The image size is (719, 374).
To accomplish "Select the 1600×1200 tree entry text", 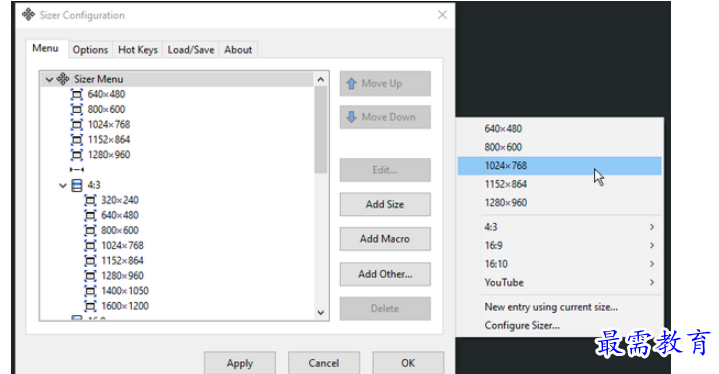I will 125,306.
